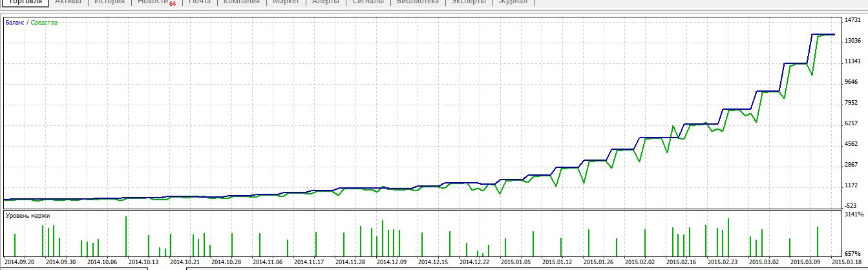Open the Новости tab

tap(153, 2)
